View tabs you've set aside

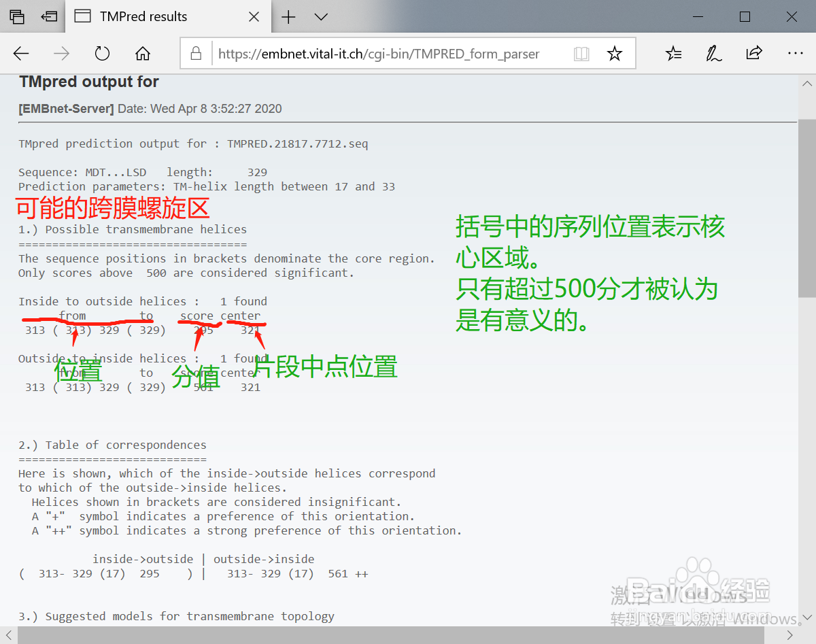(x=49, y=16)
